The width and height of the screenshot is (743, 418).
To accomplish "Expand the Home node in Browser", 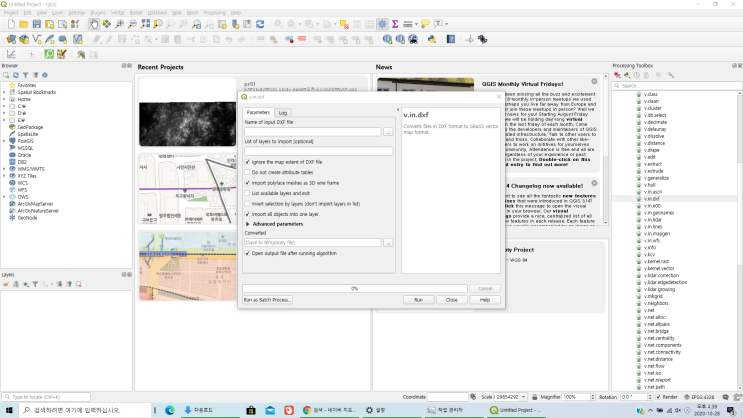I will [4, 100].
